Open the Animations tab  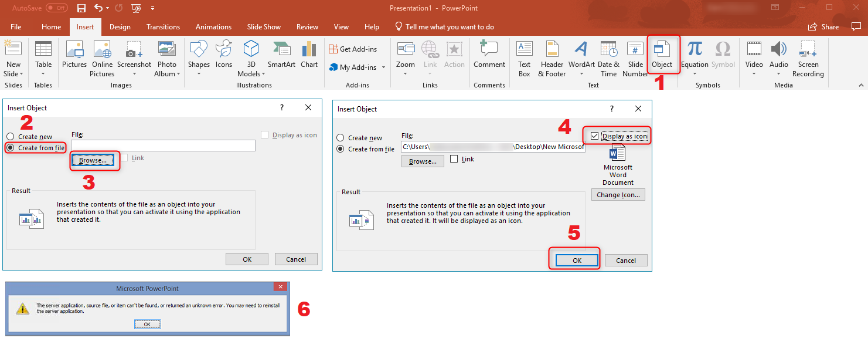pos(214,27)
